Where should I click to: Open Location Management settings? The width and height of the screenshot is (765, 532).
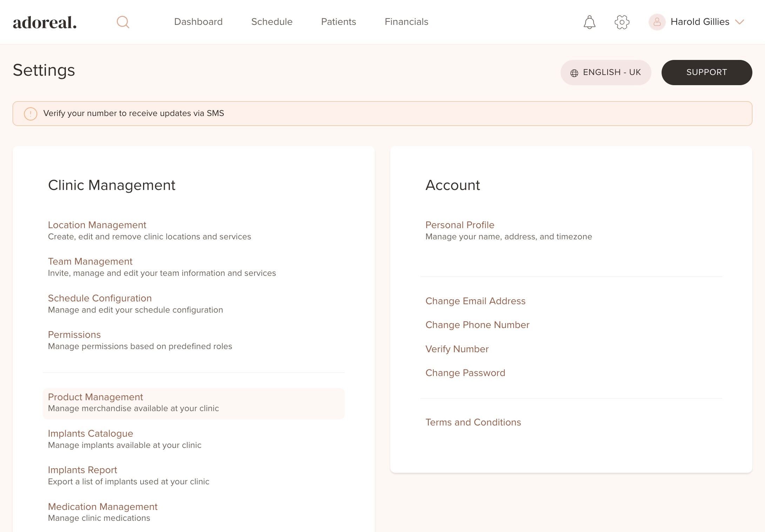[97, 225]
